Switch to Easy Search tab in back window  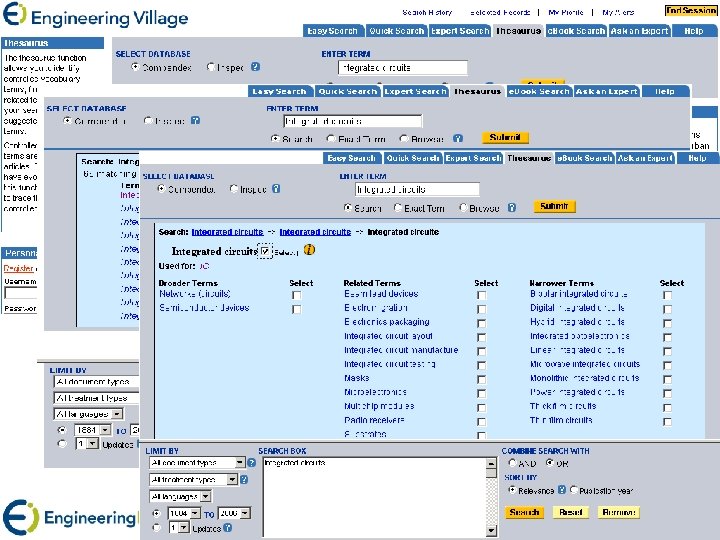coord(332,31)
